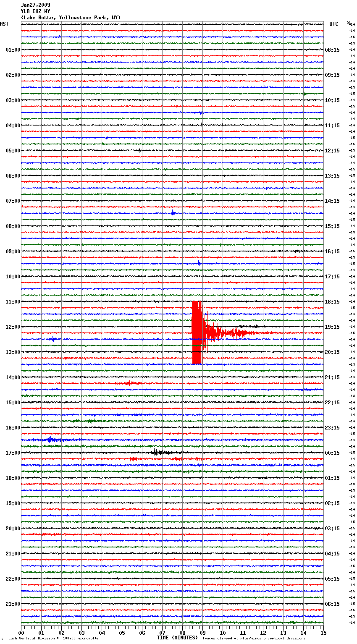
Task: Select the 15:00 MST time label
Action: pos(13,403)
